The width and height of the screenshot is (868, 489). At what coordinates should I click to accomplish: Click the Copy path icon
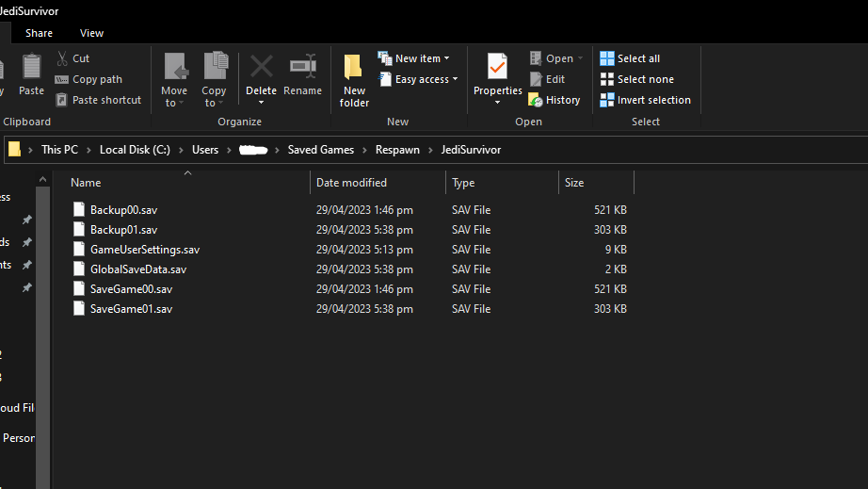(x=62, y=80)
